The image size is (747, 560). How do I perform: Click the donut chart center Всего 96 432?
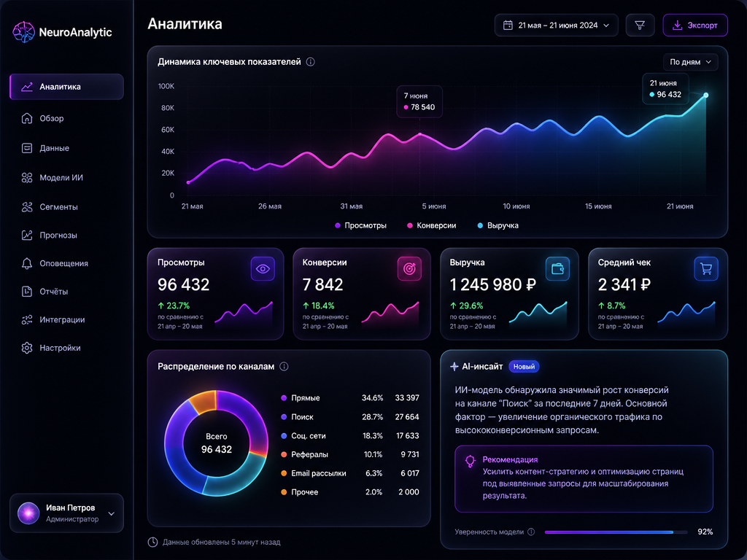coord(216,443)
